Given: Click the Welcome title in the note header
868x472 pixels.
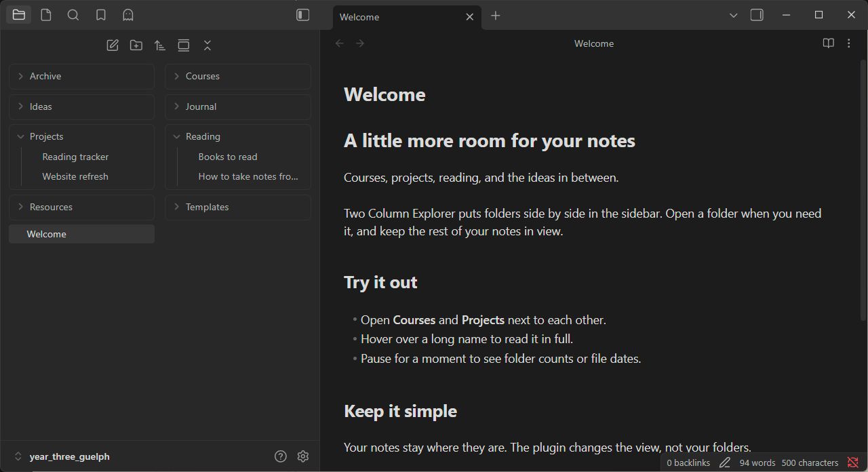Looking at the screenshot, I should pyautogui.click(x=594, y=43).
